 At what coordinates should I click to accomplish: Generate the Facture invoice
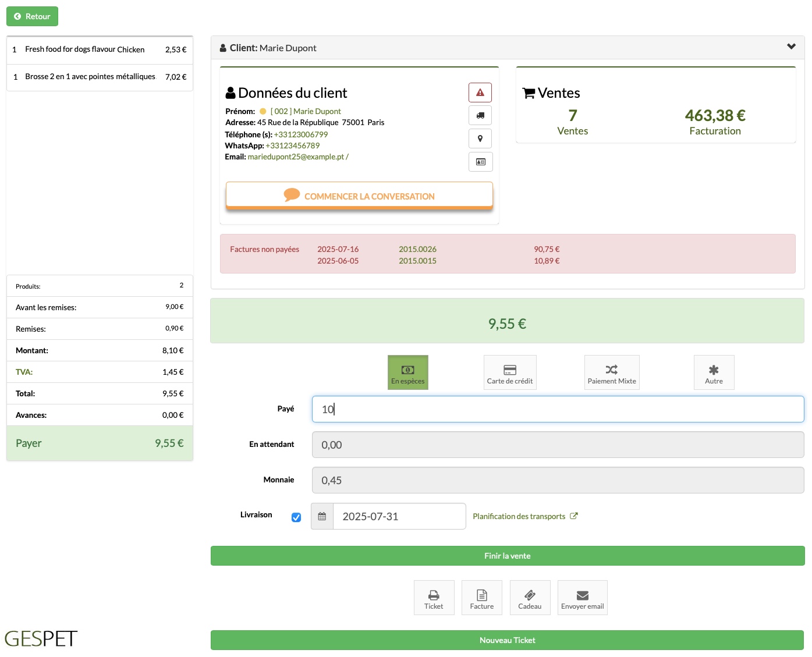[482, 598]
